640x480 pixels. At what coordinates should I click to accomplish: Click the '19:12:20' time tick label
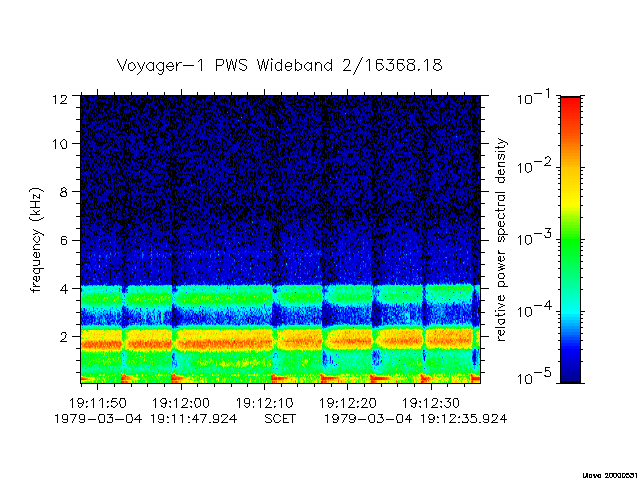coord(347,403)
